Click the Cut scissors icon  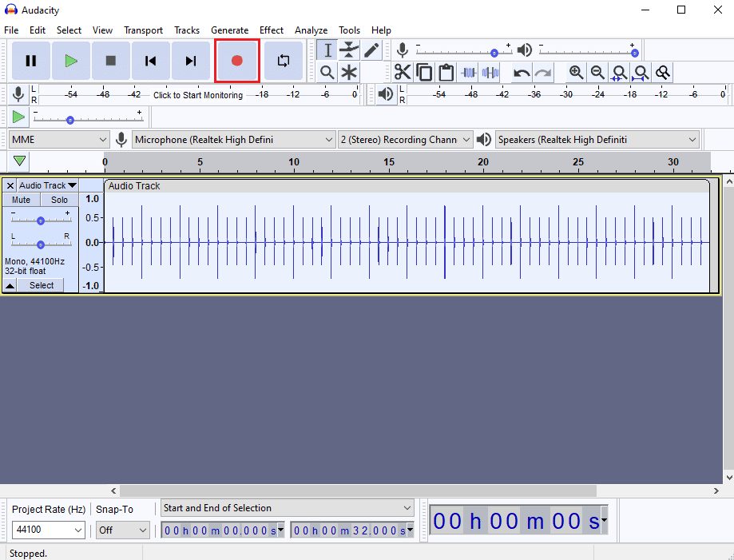pos(403,73)
